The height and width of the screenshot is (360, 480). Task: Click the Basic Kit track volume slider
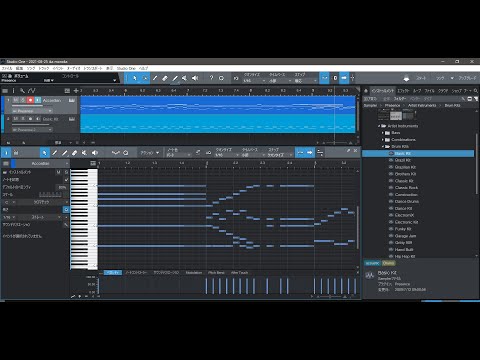32,124
